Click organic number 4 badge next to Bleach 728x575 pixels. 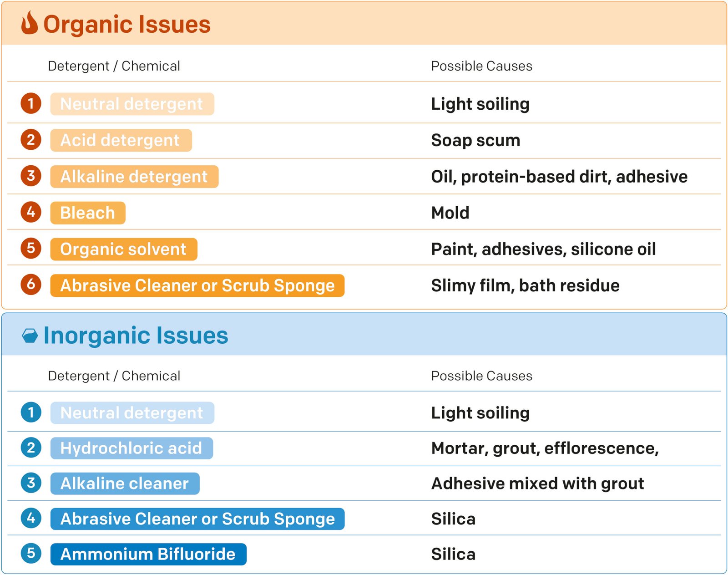[x=31, y=212]
